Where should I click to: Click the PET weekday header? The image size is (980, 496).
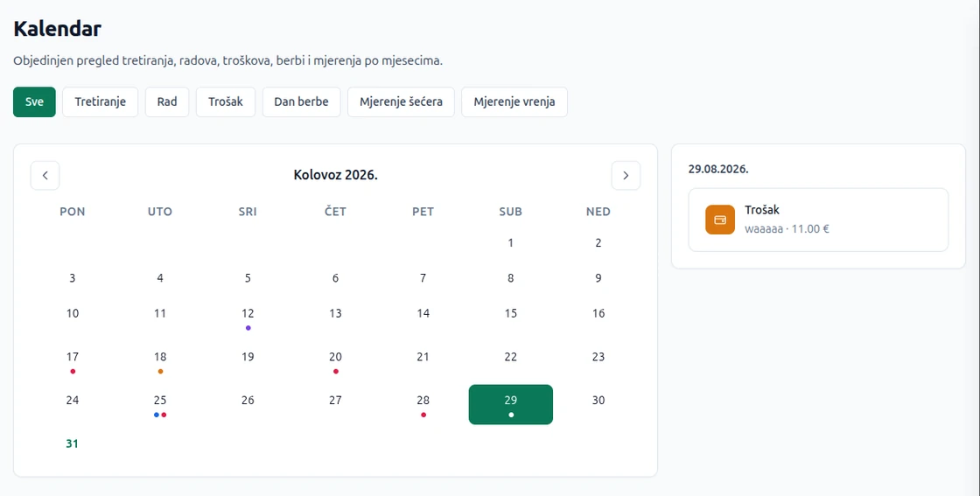coord(423,212)
